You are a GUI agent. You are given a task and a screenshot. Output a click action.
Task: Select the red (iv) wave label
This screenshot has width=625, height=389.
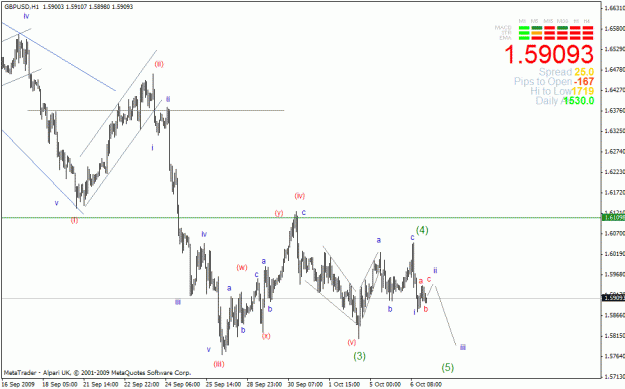pos(300,196)
